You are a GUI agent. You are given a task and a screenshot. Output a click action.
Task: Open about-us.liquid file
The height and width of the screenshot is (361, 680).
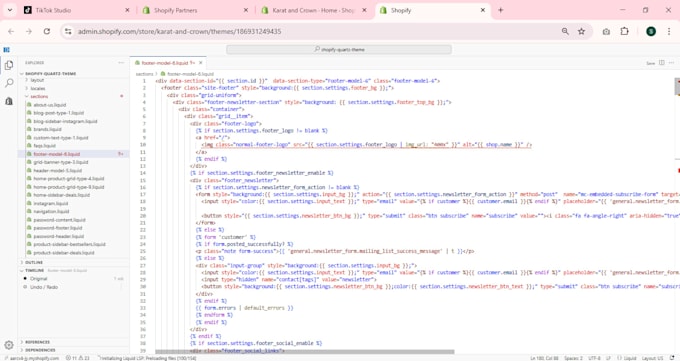coord(49,105)
